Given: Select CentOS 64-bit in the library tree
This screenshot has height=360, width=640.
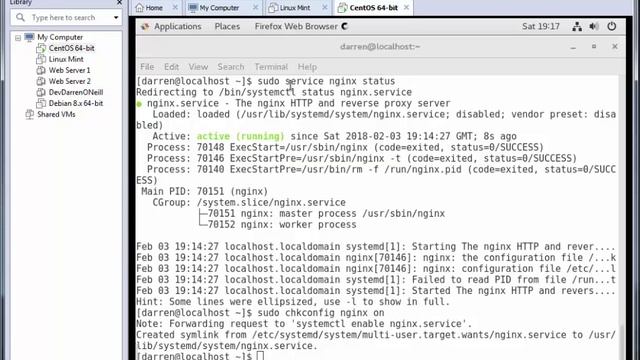Looking at the screenshot, I should 71,48.
